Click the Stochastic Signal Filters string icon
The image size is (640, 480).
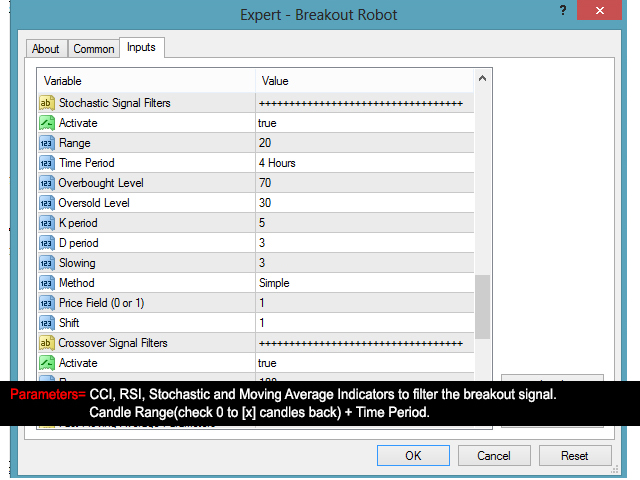click(x=47, y=103)
